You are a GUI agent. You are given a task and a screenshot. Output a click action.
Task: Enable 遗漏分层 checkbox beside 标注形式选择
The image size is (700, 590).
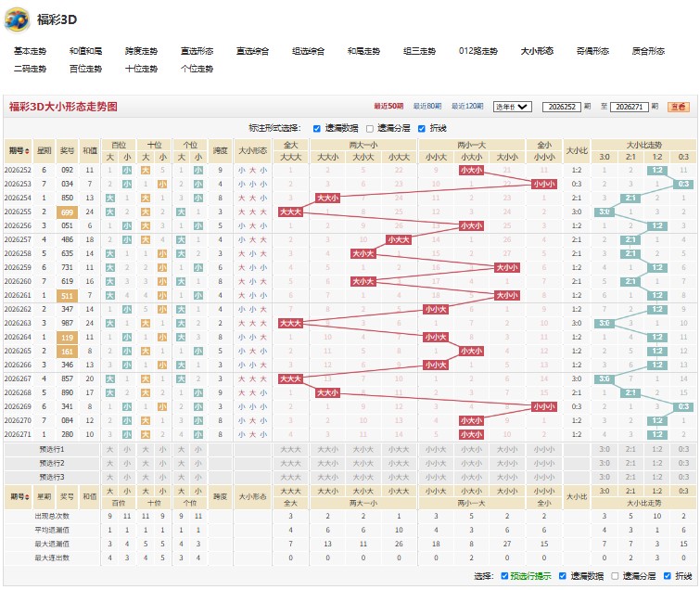point(370,129)
